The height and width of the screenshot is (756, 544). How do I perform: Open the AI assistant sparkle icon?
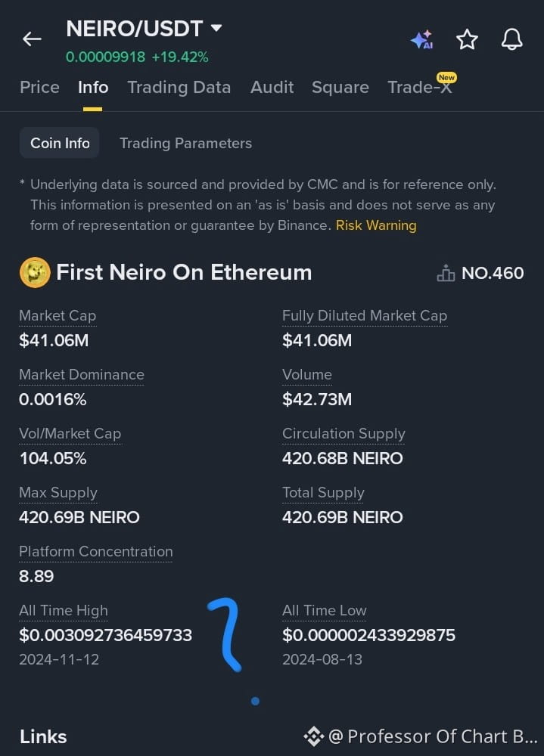[x=422, y=39]
